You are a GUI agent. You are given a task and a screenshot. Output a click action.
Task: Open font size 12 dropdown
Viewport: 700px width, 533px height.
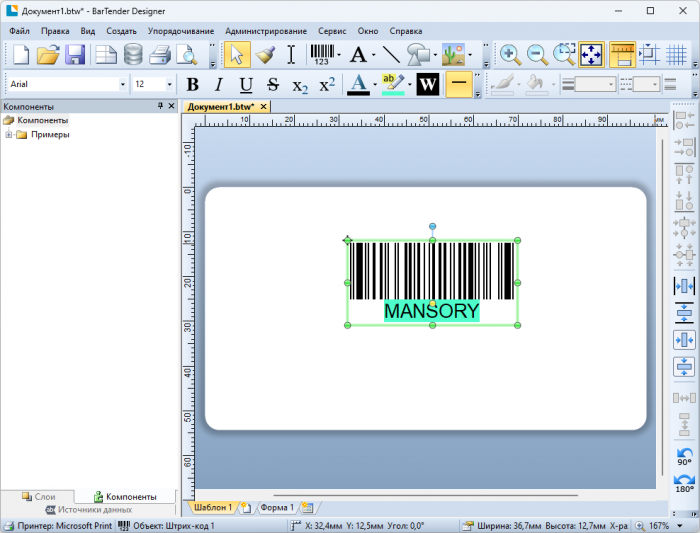(x=169, y=84)
